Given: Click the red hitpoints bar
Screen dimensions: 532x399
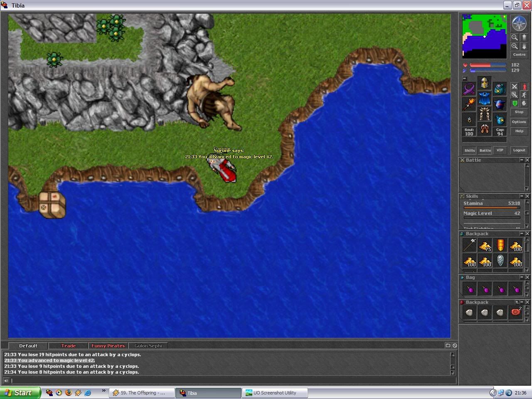Looking at the screenshot, I should 488,65.
